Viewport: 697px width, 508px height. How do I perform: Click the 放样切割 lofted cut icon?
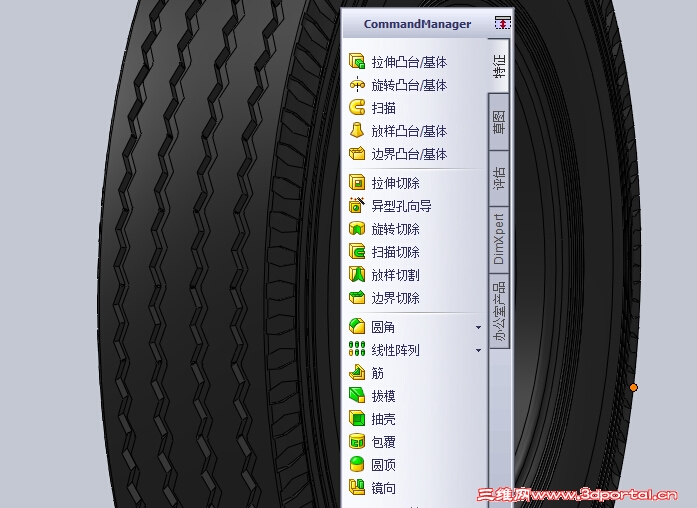357,275
